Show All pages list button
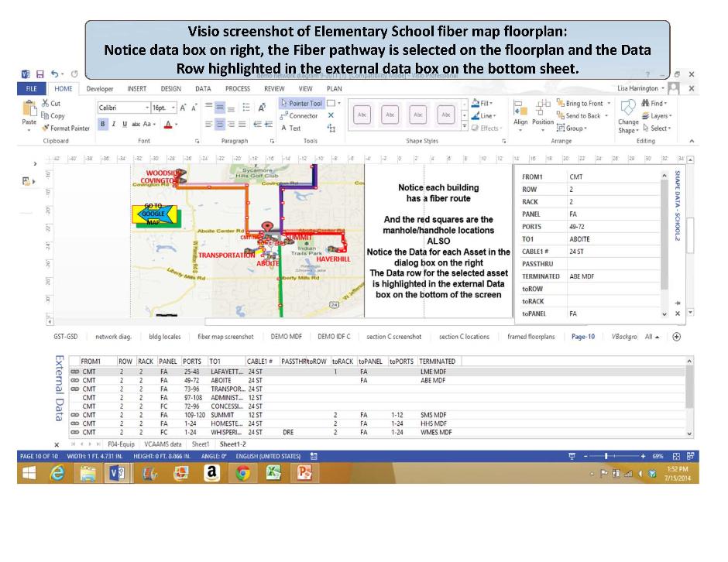728x562 pixels. coord(652,337)
